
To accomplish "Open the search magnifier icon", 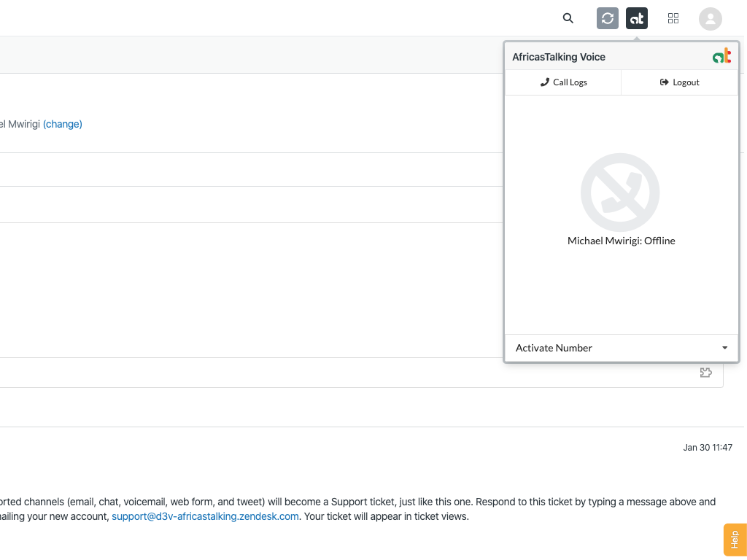I will (568, 18).
